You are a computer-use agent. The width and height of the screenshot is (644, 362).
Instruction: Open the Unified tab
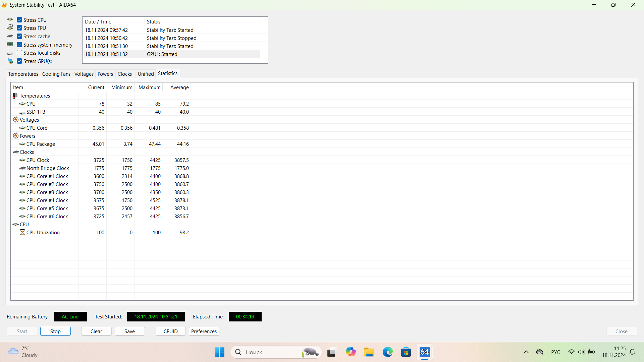click(x=146, y=74)
